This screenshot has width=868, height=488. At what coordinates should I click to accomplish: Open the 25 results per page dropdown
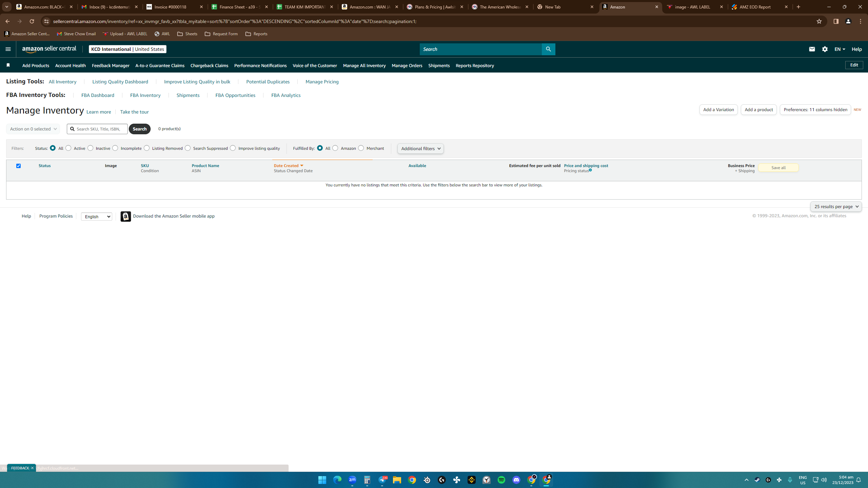pyautogui.click(x=836, y=206)
